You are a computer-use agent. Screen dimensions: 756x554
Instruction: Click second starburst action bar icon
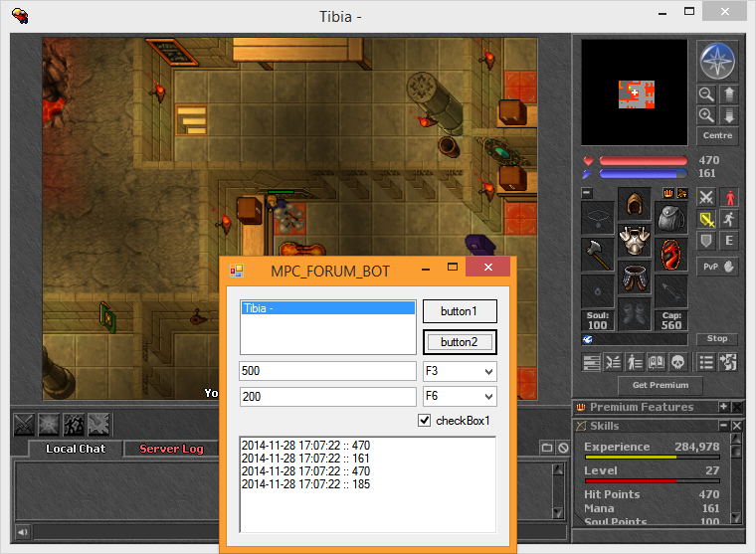49,425
